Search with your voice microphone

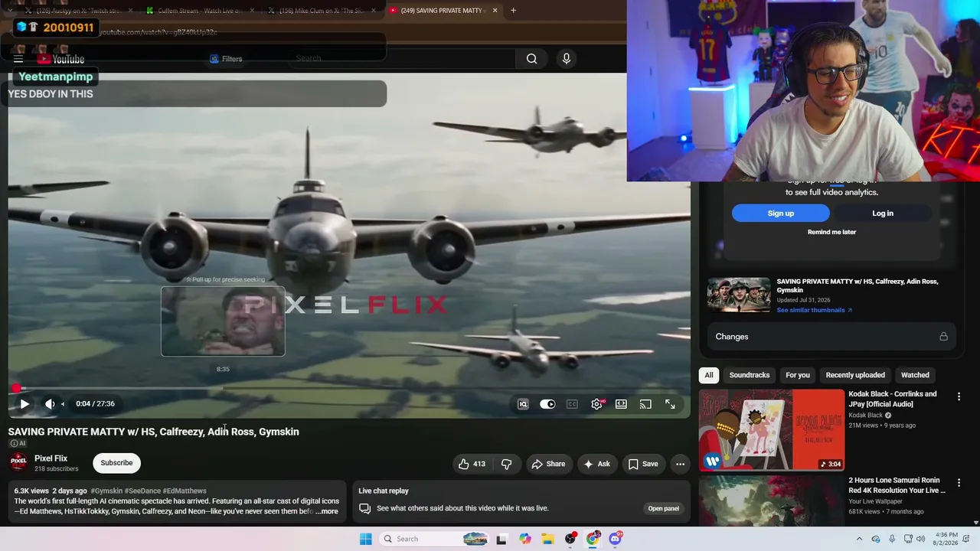pyautogui.click(x=567, y=59)
